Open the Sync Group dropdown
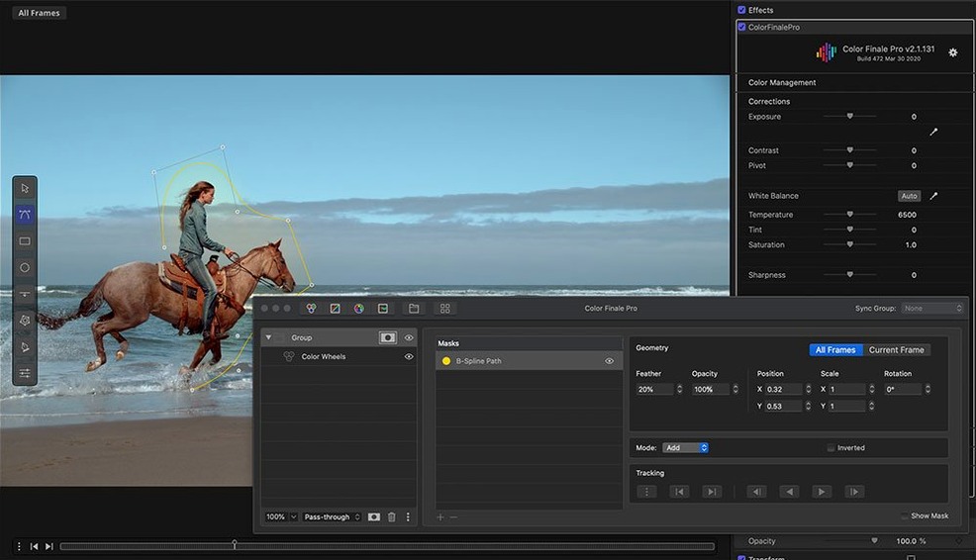This screenshot has width=976, height=560. pyautogui.click(x=932, y=308)
